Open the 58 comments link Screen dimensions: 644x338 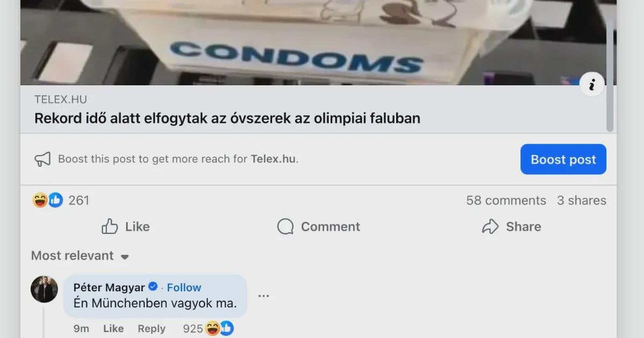pos(506,200)
